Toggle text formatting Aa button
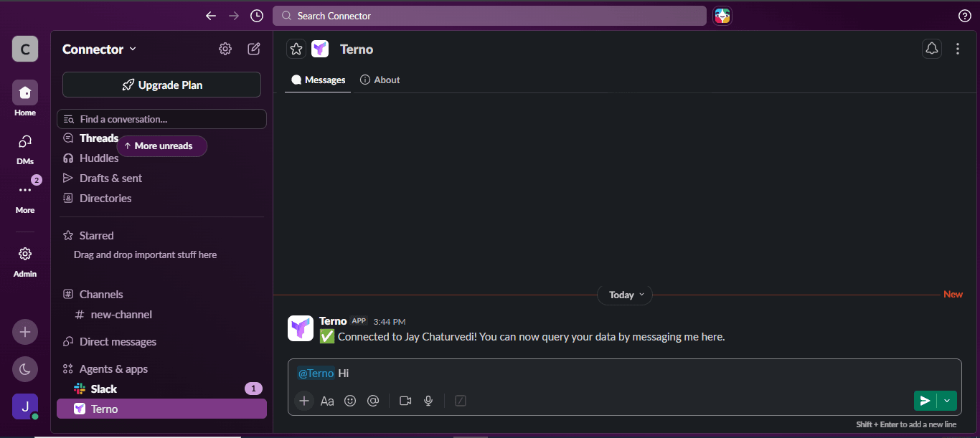The width and height of the screenshot is (980, 438). pos(327,401)
